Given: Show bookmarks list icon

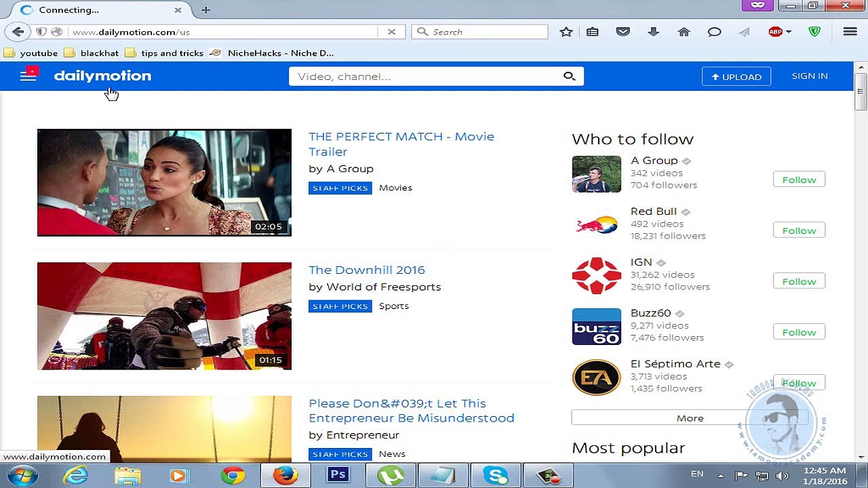Looking at the screenshot, I should (x=593, y=32).
